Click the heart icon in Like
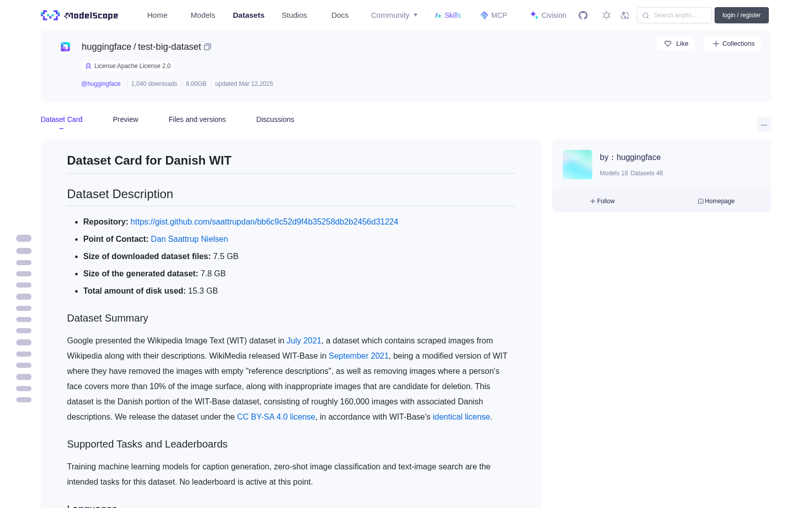Screen dimensions: 812x508 (668, 44)
